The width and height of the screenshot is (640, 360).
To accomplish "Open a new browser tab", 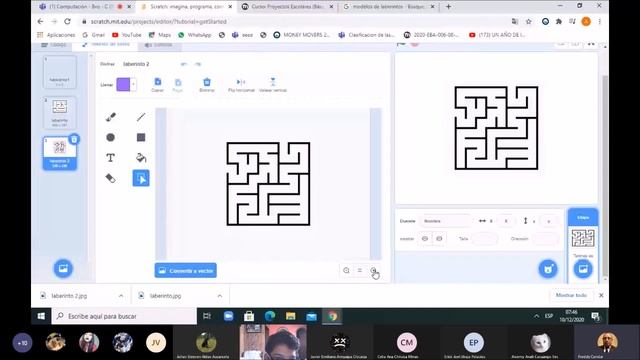I will (448, 7).
